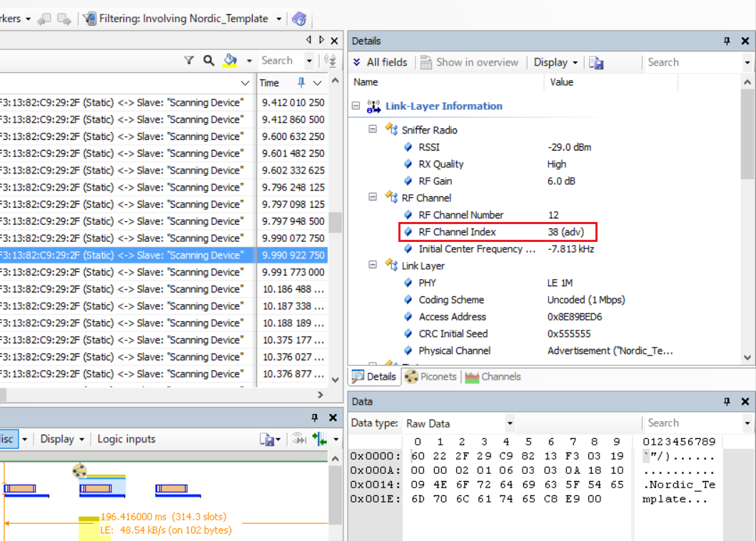Click the navigate back arrow icon
Screen dimensions: 756x541
[x=44, y=19]
